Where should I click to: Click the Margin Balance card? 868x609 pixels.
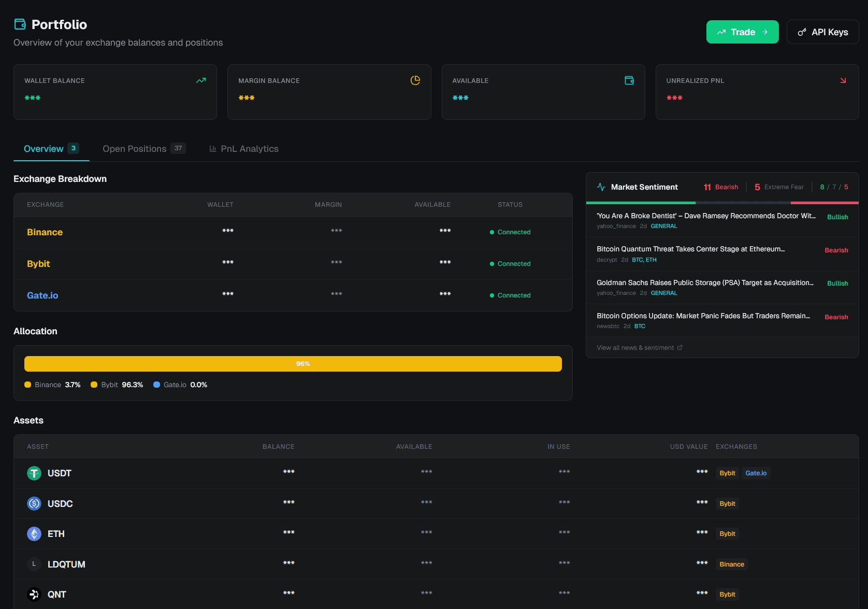(x=329, y=92)
